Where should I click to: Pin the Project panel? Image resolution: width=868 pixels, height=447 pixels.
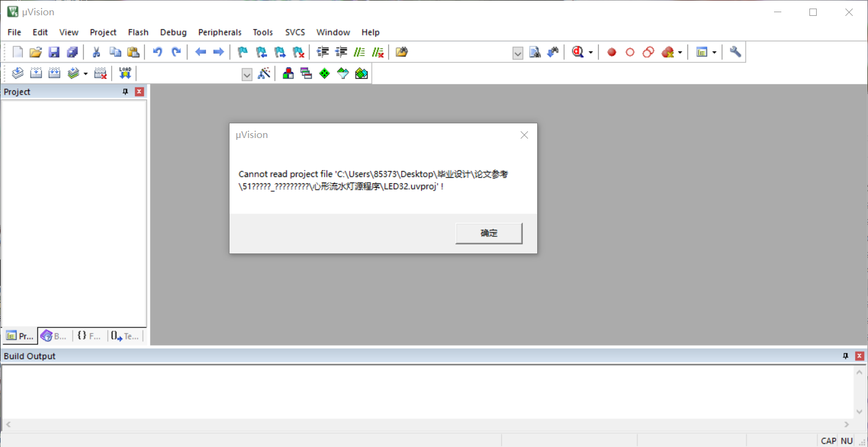click(x=125, y=92)
